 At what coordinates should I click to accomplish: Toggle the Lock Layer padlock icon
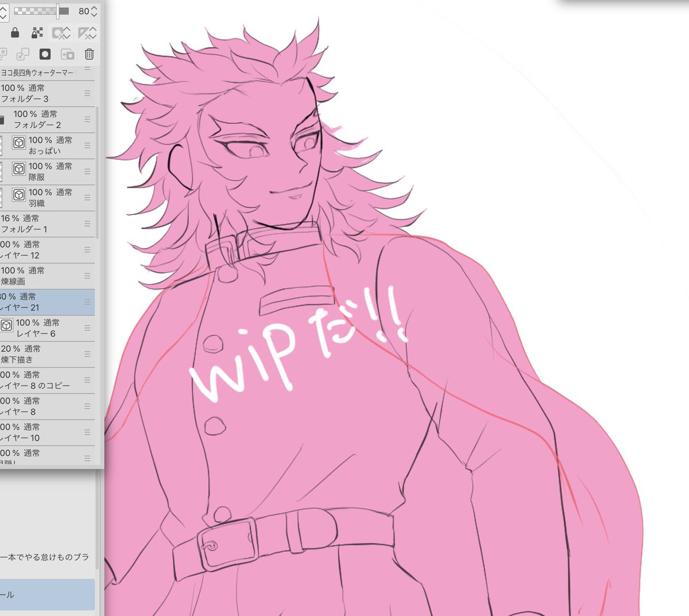click(x=15, y=33)
